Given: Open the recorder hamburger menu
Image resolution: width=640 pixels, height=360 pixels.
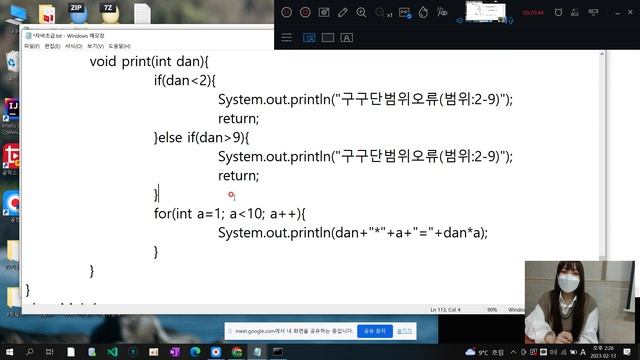Looking at the screenshot, I should click(287, 38).
